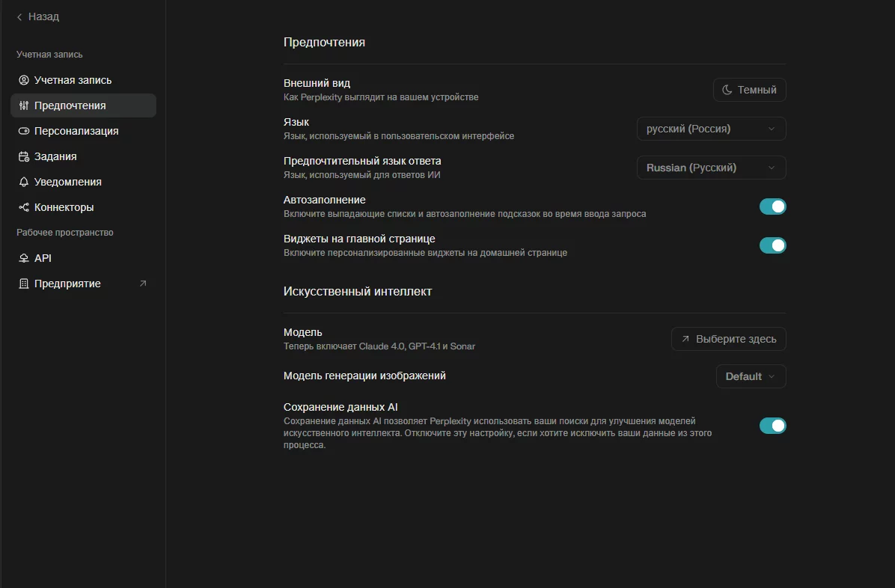895x588 pixels.
Task: Click the API icon in the sidebar
Action: (24, 258)
